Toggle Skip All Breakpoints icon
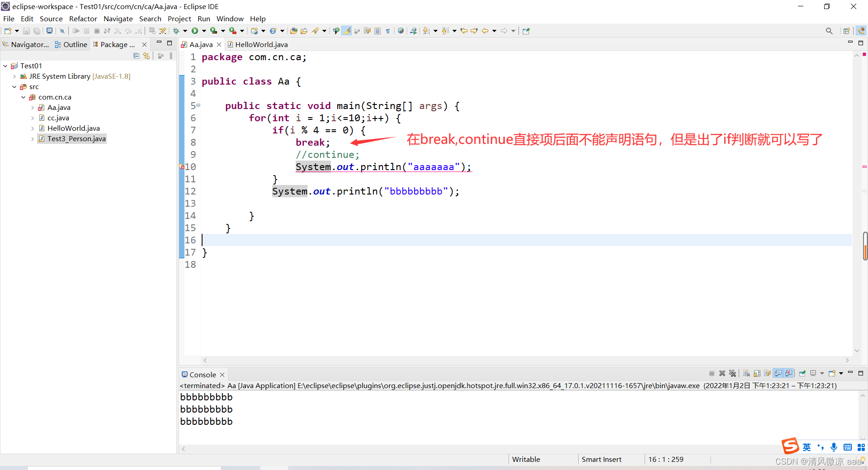868x470 pixels. [62, 31]
